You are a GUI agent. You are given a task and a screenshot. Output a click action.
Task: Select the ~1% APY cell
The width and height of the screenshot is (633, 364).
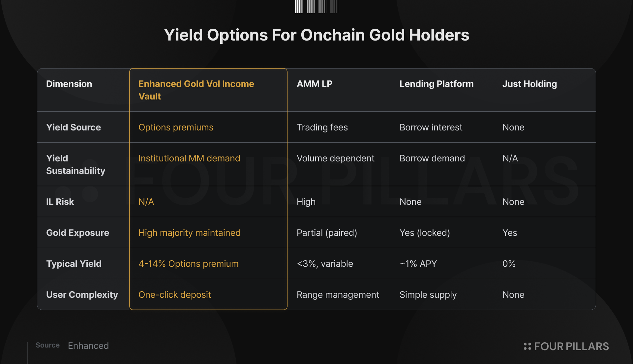[x=418, y=264]
